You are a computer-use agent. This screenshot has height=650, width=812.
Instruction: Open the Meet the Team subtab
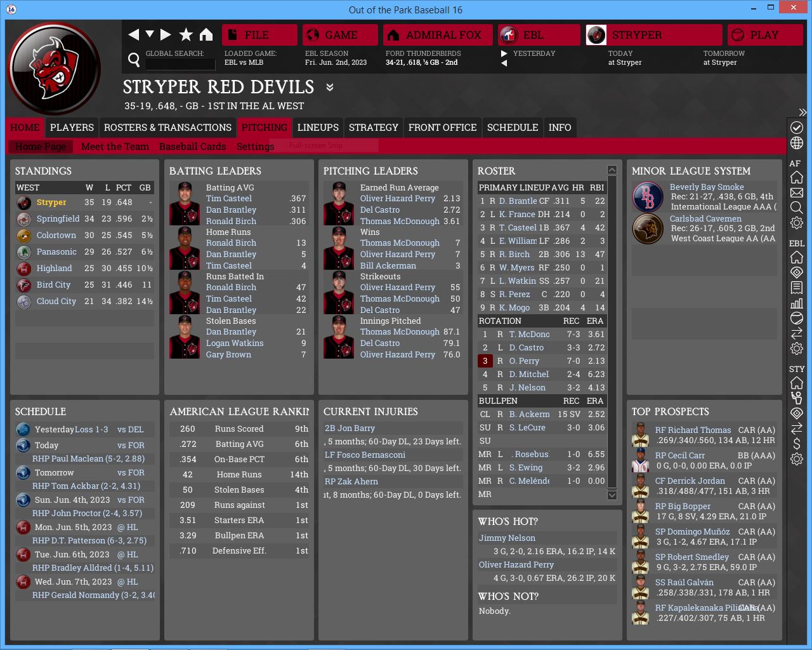tap(115, 147)
